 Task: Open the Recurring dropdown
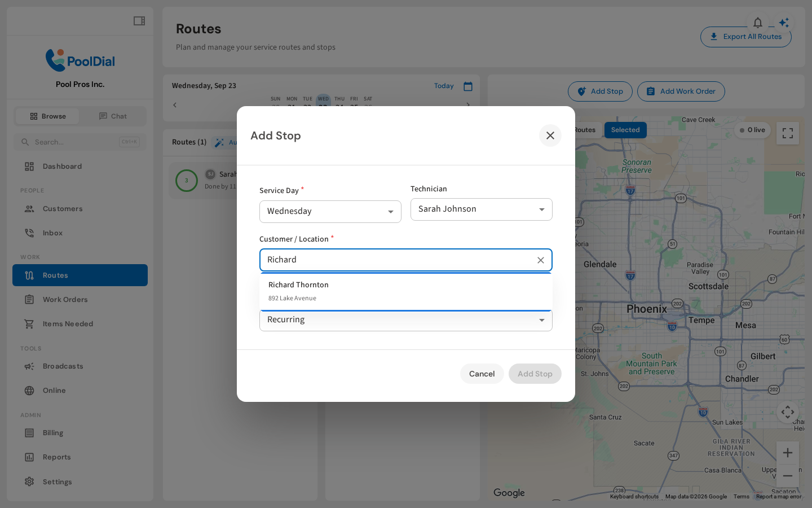(x=406, y=320)
